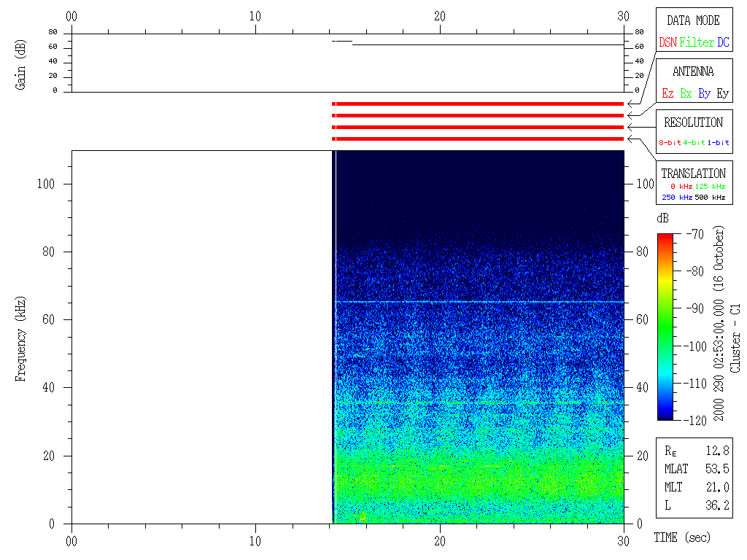Select the Ez antenna legend entry
Image resolution: width=747 pixels, height=560 pixels.
(x=667, y=93)
